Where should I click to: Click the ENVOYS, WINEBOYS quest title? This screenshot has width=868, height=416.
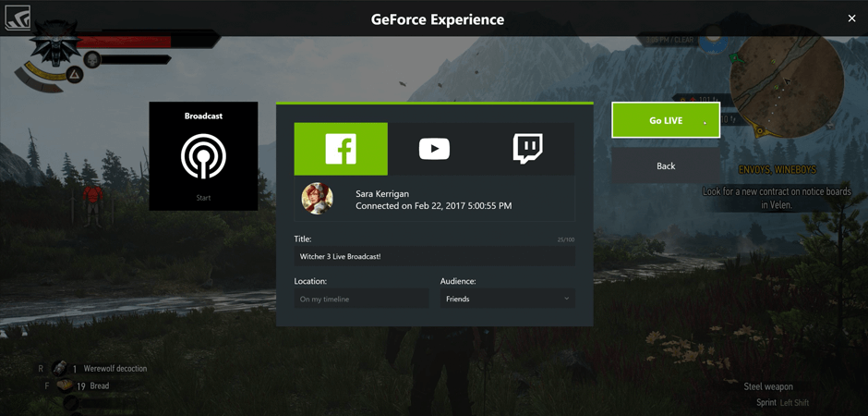pyautogui.click(x=778, y=169)
